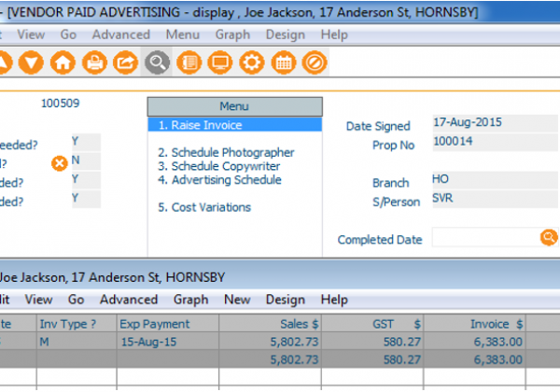The height and width of the screenshot is (392, 560).
Task: Click the Home toolbar icon
Action: coord(63,63)
